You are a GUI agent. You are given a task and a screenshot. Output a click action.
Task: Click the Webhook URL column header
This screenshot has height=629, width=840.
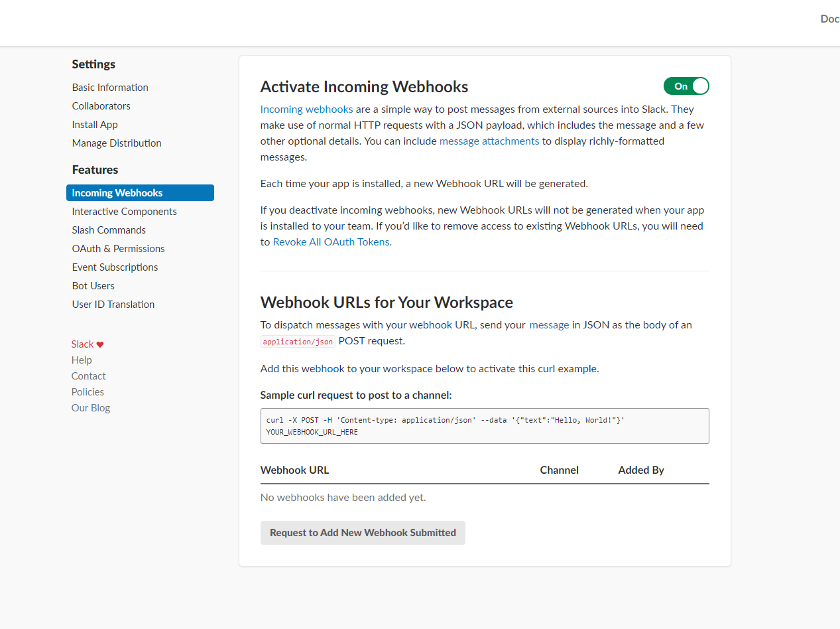click(294, 470)
